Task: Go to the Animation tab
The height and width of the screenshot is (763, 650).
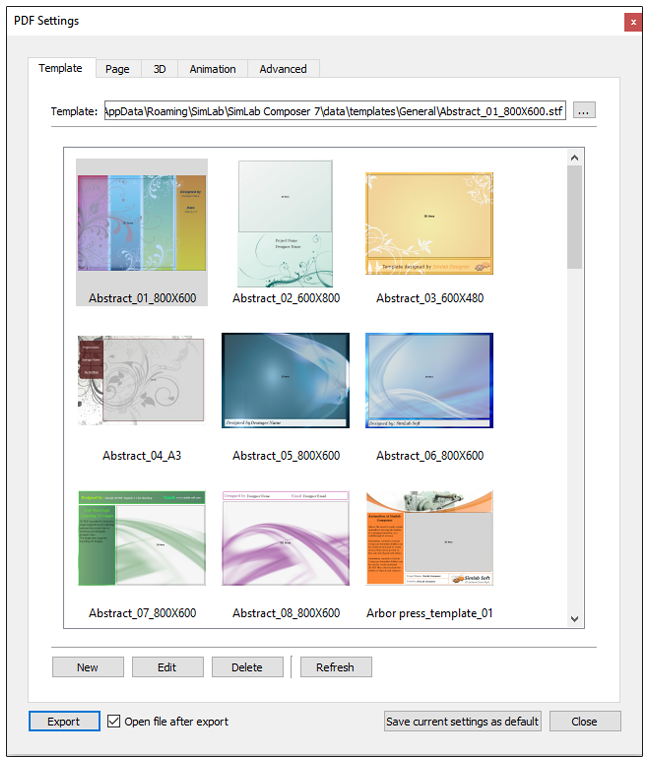Action: click(213, 69)
